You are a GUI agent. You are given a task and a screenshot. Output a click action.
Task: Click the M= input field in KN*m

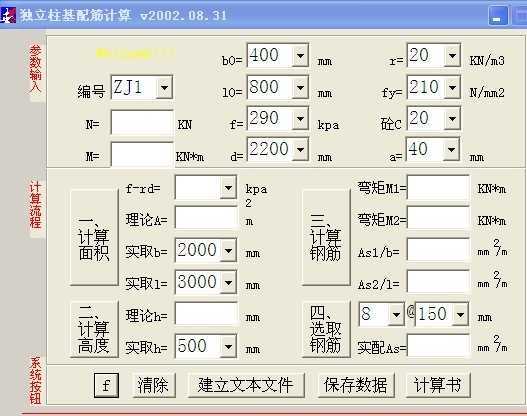[142, 155]
